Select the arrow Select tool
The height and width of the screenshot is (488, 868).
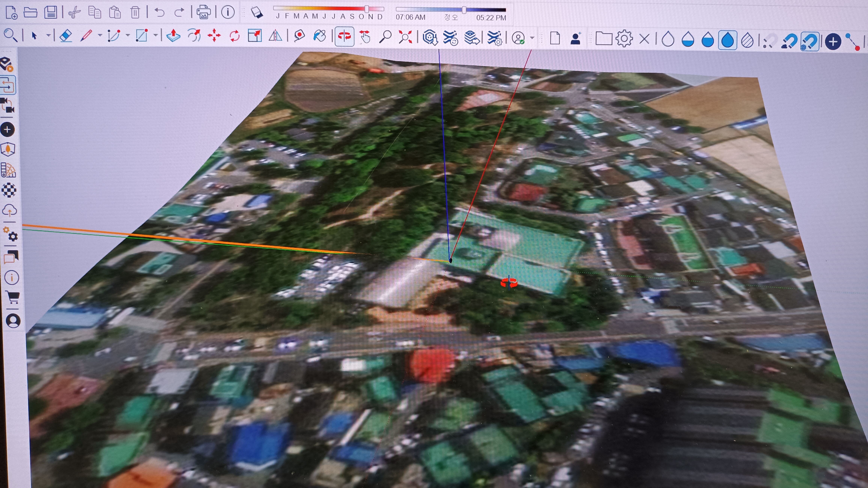pyautogui.click(x=34, y=35)
